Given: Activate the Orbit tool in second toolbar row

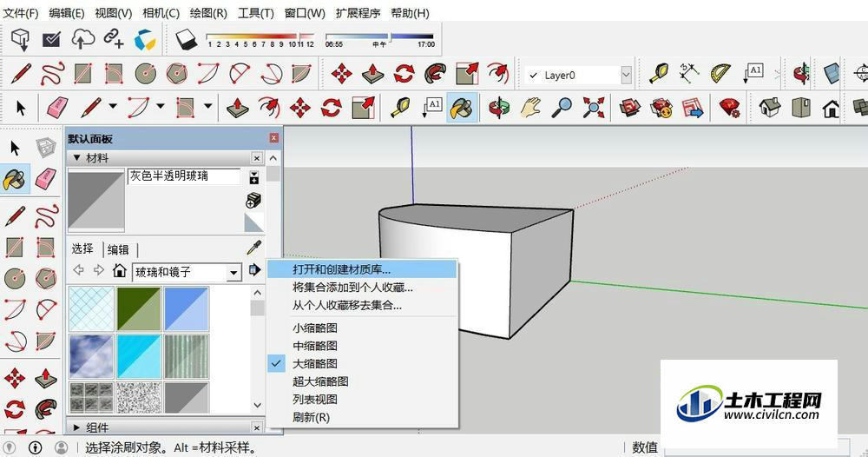Looking at the screenshot, I should pos(499,107).
